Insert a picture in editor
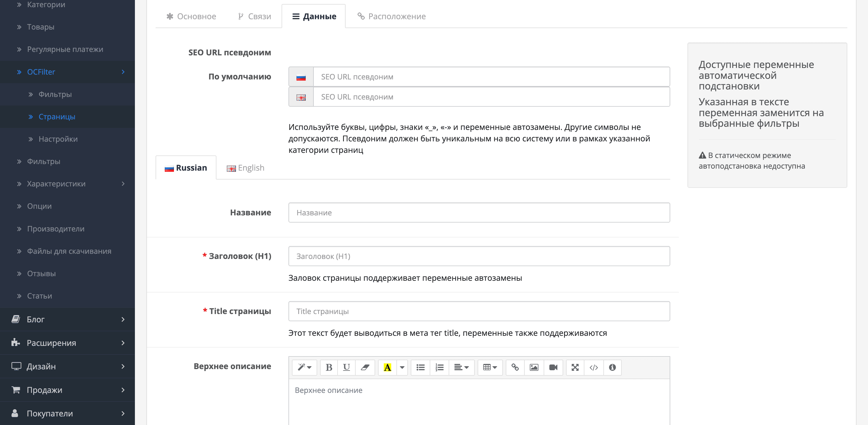Screen dimensions: 868x425 click(x=534, y=367)
